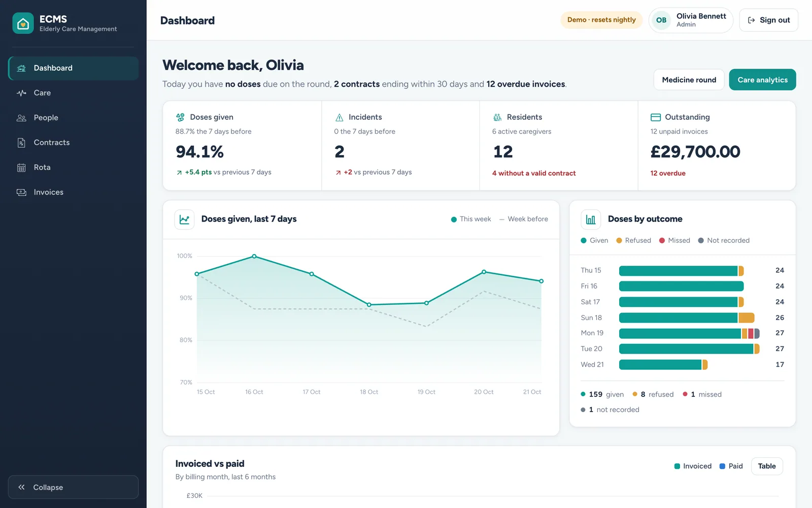This screenshot has width=812, height=508.
Task: Go to the People page
Action: point(74,118)
